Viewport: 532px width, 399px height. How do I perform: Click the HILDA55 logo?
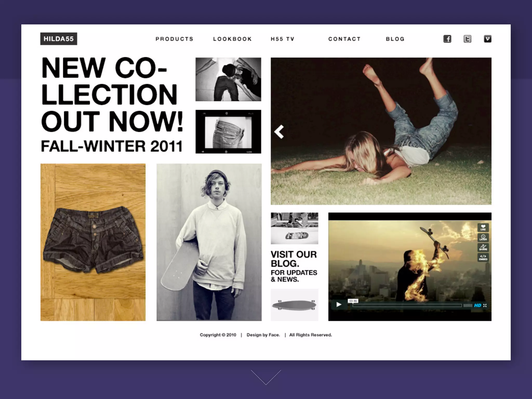pos(59,39)
